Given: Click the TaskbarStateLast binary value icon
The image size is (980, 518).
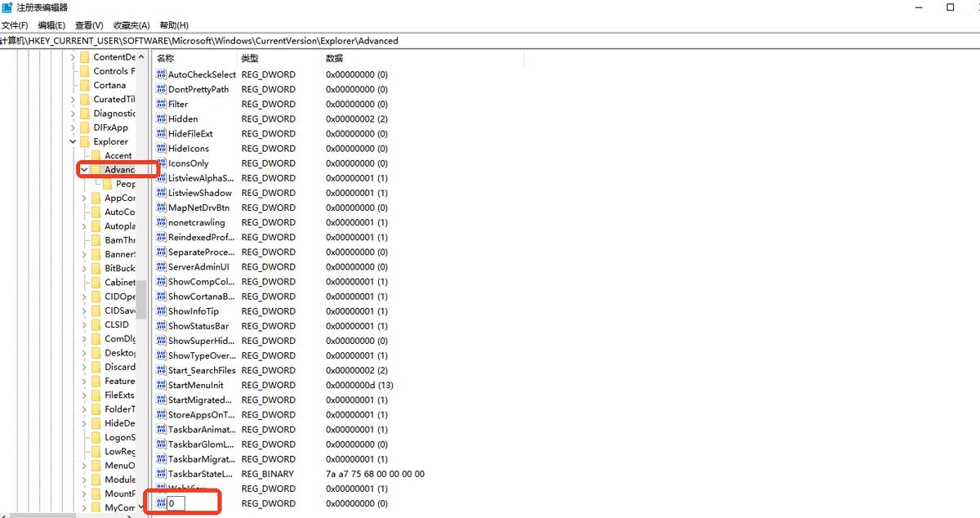Looking at the screenshot, I should (161, 474).
